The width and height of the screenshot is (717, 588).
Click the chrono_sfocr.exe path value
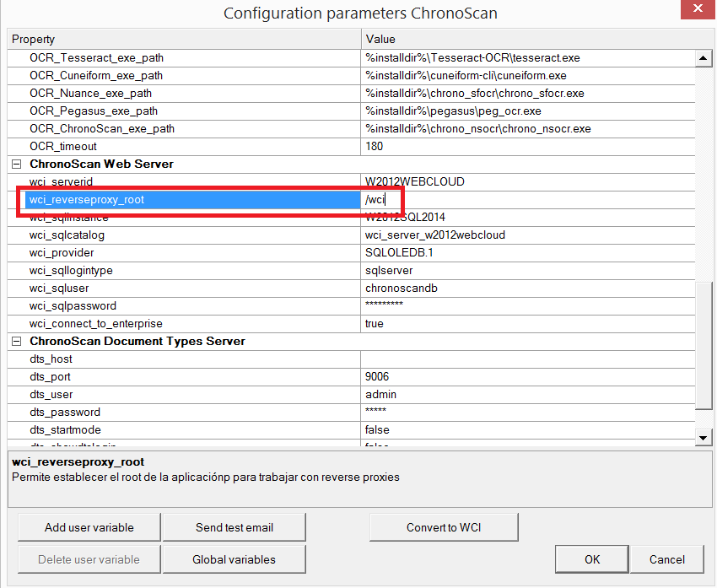coord(475,94)
